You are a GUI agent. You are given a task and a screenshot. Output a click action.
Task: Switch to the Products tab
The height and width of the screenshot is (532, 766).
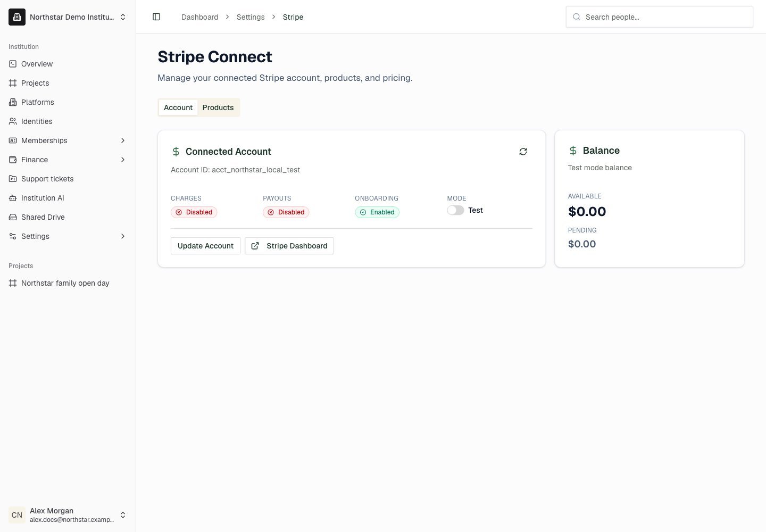pos(218,107)
